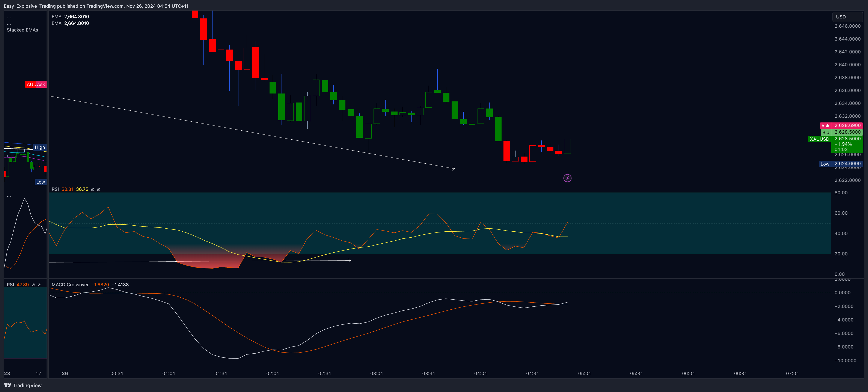Click the published-on header text
The width and height of the screenshot is (868, 392).
pos(96,6)
